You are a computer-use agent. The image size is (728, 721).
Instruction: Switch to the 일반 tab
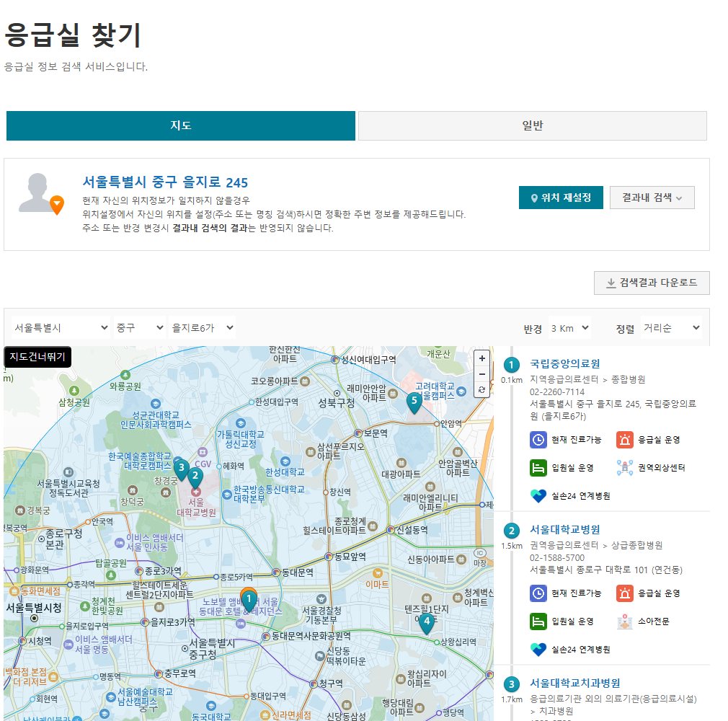533,125
